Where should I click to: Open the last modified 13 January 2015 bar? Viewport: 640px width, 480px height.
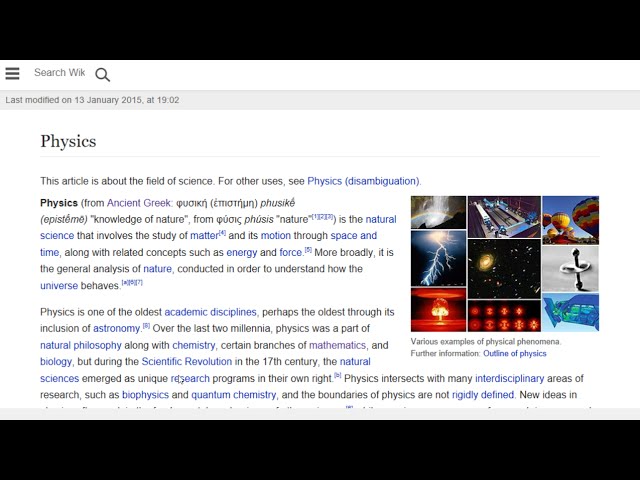click(320, 100)
